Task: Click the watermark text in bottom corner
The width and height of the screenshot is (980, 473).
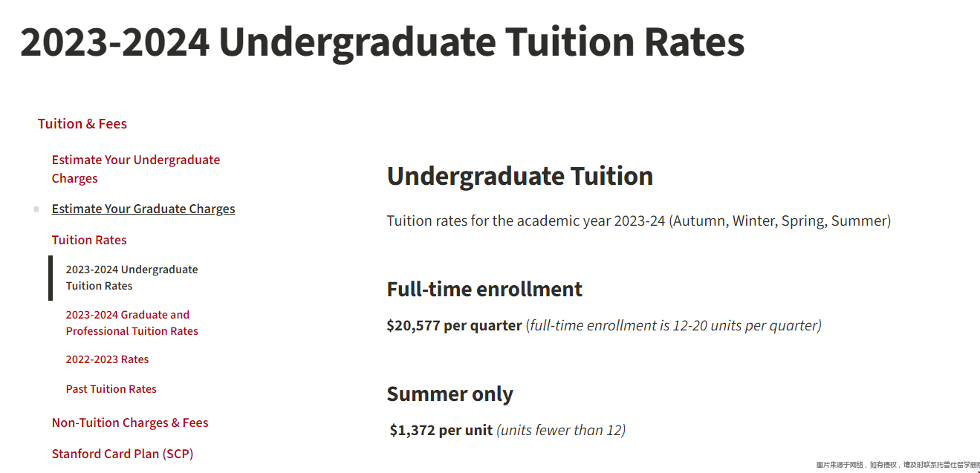Action: [x=898, y=465]
